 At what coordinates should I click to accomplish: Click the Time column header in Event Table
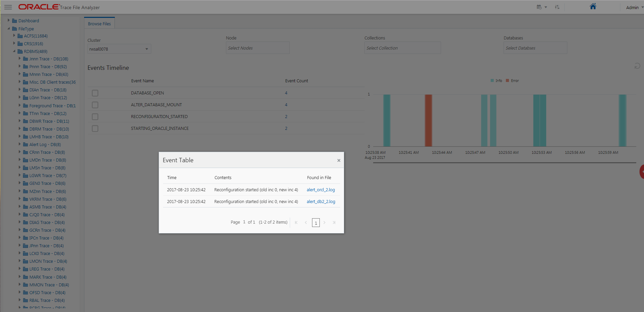[172, 178]
